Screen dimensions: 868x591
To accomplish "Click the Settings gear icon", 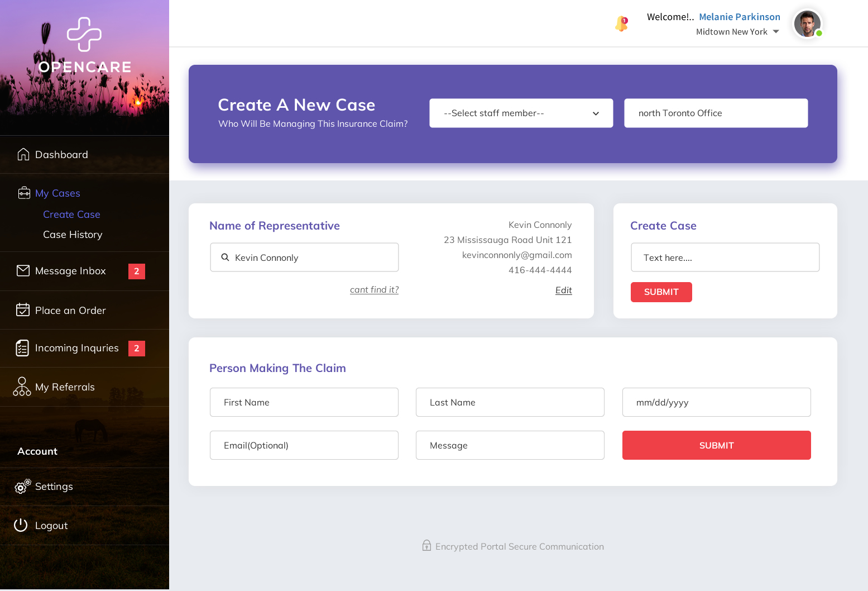I will [22, 487].
